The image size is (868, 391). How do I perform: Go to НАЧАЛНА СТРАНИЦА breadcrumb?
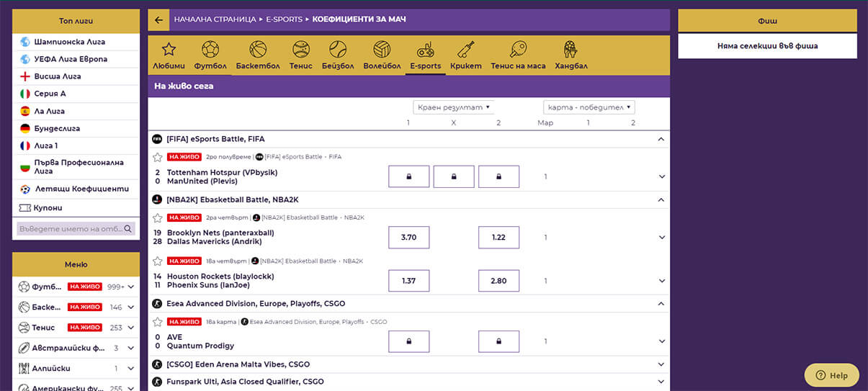[215, 19]
